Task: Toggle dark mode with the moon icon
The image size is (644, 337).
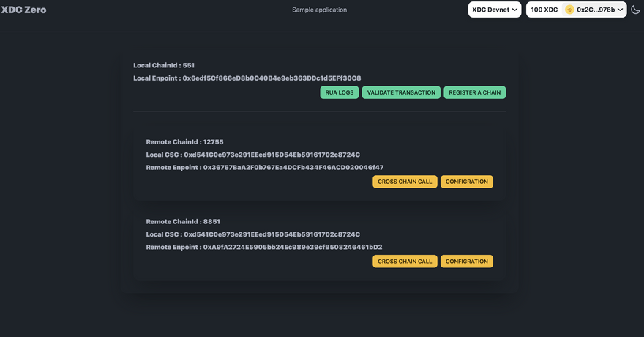Action: 635,10
